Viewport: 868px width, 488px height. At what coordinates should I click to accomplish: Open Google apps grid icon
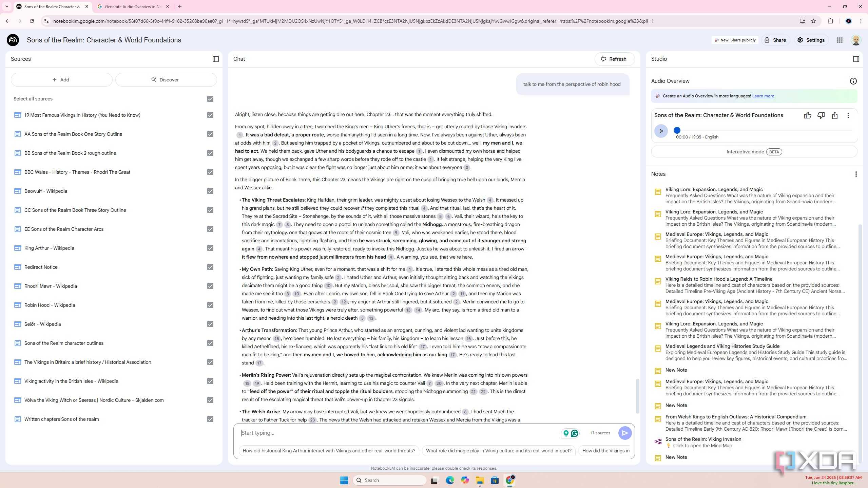coord(840,40)
